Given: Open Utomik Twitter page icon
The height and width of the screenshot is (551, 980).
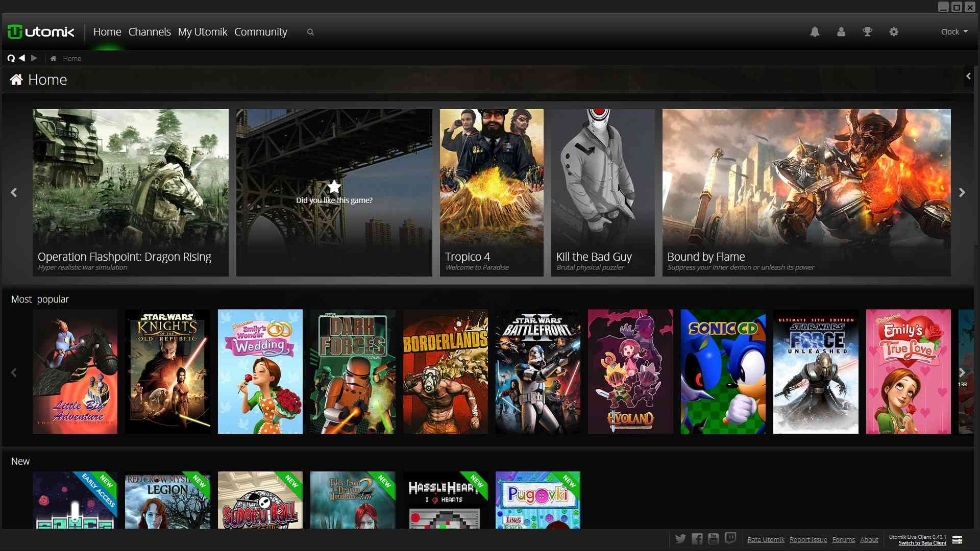Looking at the screenshot, I should pos(680,539).
